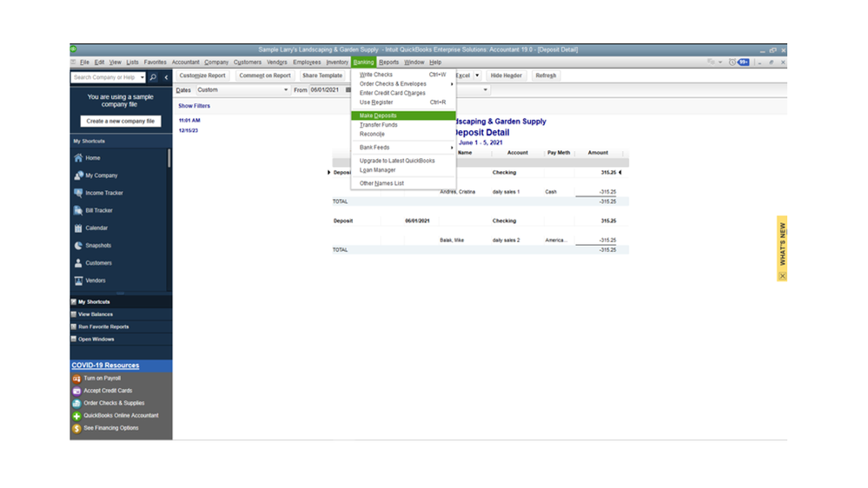Open the Customers menu
868x488 pixels.
tap(247, 63)
